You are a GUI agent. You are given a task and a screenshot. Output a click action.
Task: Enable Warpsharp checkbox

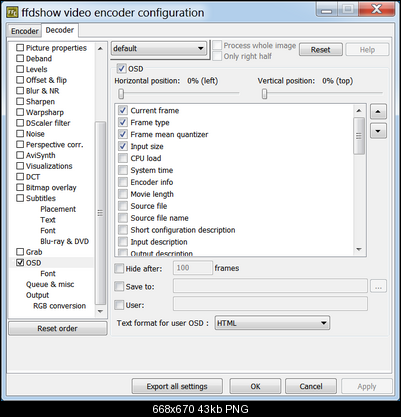point(20,112)
